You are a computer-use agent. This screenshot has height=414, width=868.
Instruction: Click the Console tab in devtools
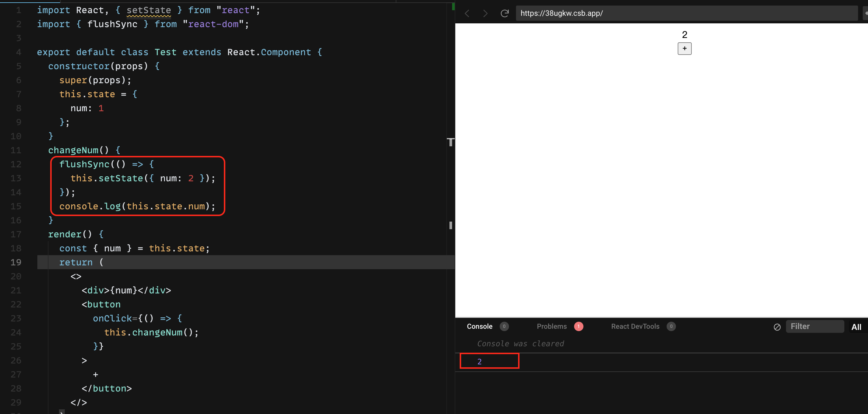point(480,326)
